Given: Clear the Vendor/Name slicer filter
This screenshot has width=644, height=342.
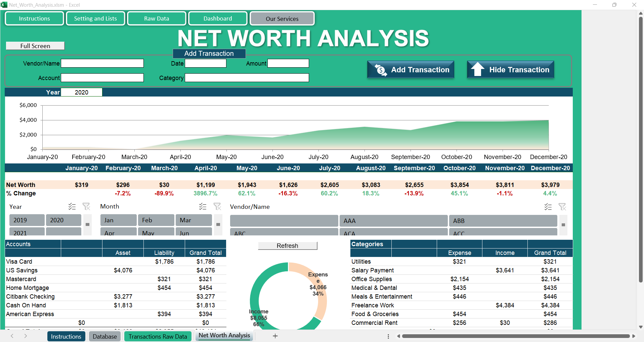Looking at the screenshot, I should (x=562, y=207).
